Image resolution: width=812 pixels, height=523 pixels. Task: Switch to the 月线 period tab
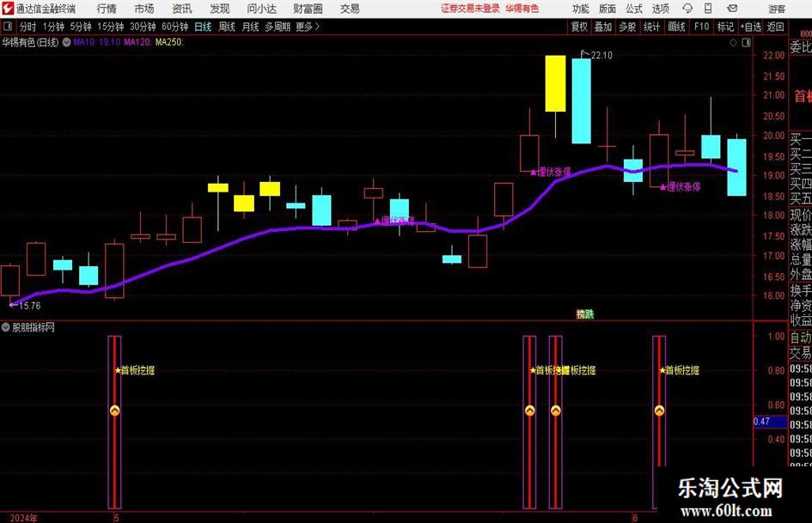[250, 27]
